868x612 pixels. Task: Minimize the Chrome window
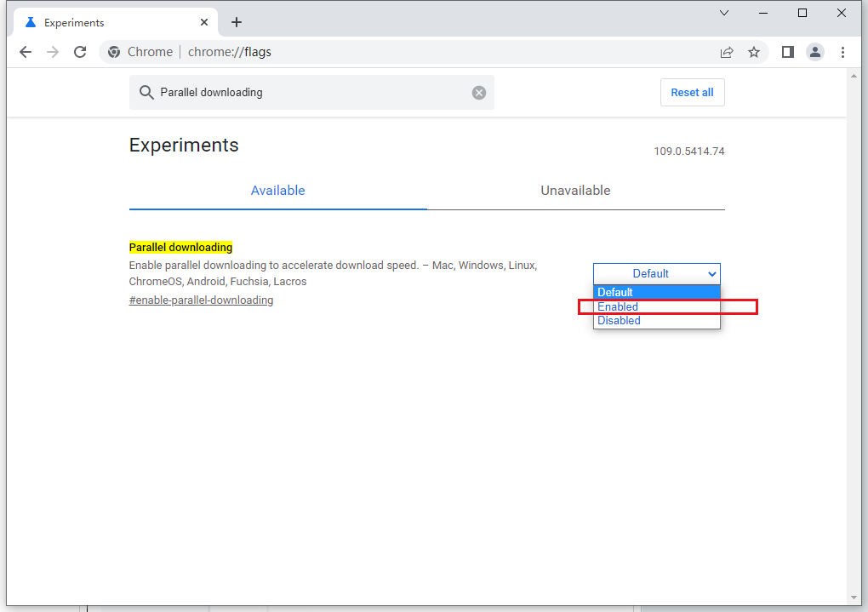763,13
